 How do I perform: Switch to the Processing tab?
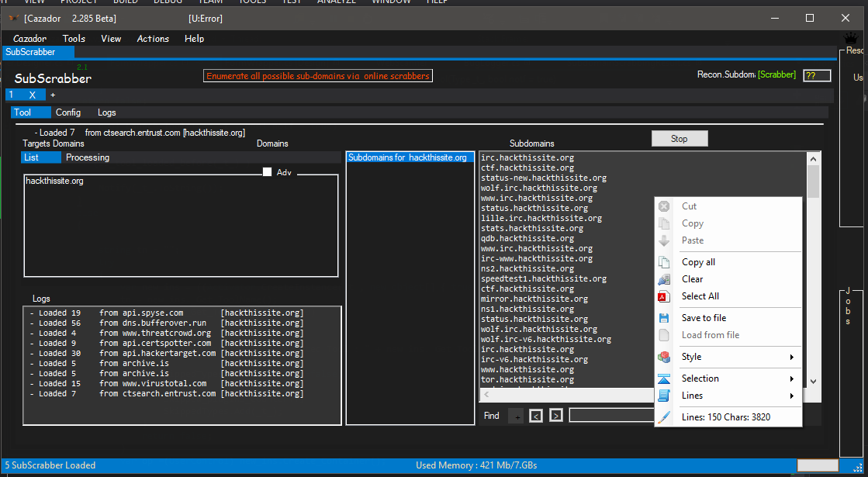(88, 157)
